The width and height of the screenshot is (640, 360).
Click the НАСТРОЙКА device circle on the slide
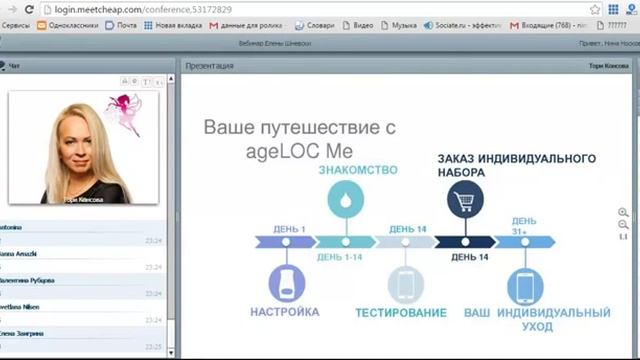coord(287,283)
